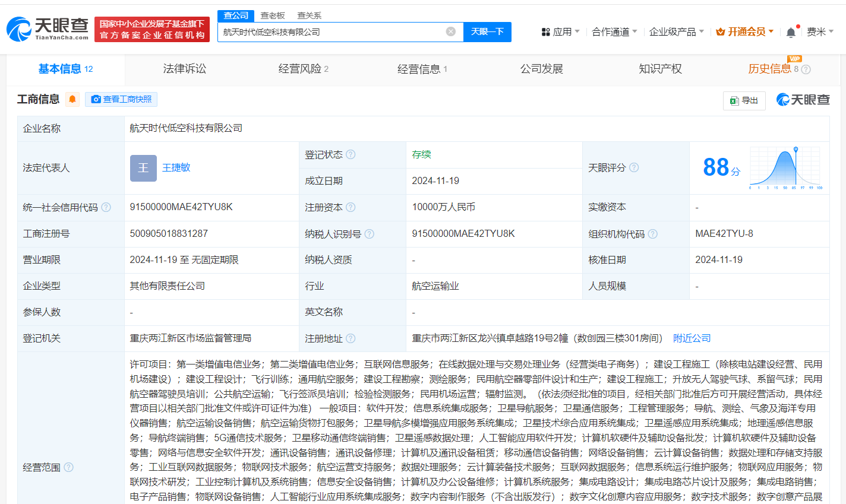Screen dimensions: 846x504
Task: Click orange alert bell beside 工商信息
Action: (x=72, y=99)
